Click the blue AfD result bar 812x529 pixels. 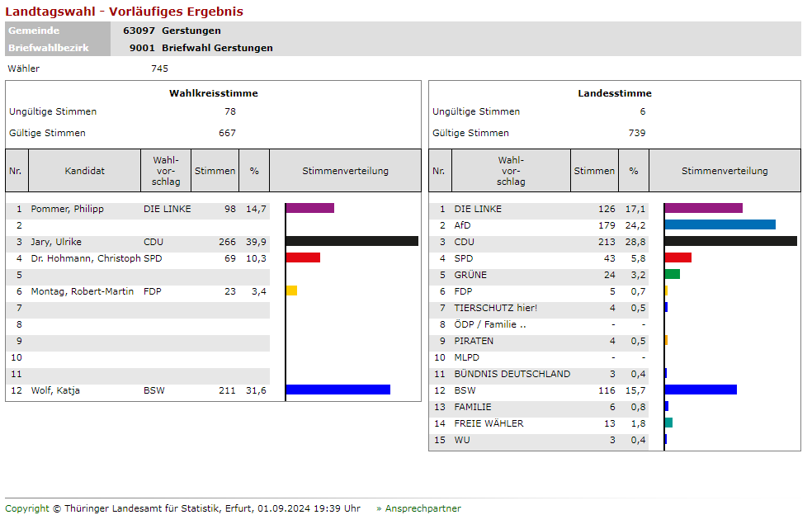click(720, 224)
